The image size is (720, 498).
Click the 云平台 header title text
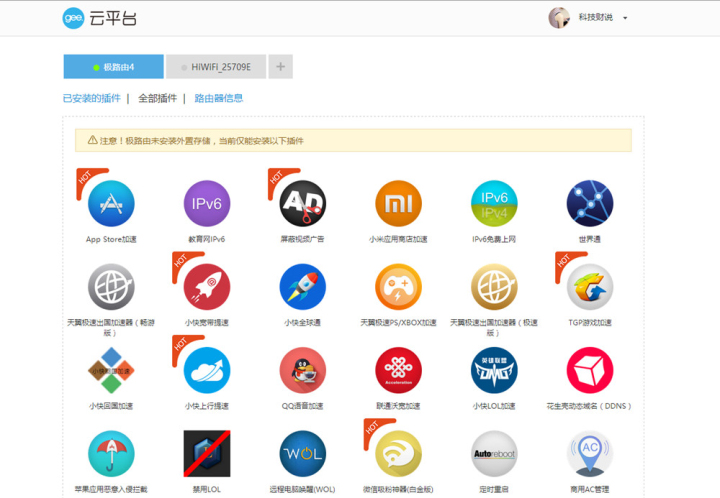point(113,18)
